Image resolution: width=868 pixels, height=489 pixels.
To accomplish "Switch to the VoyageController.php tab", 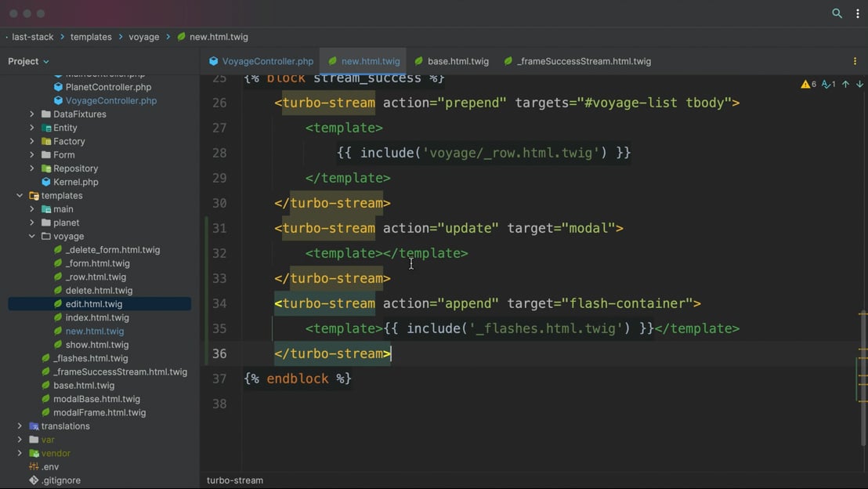I will 261,61.
